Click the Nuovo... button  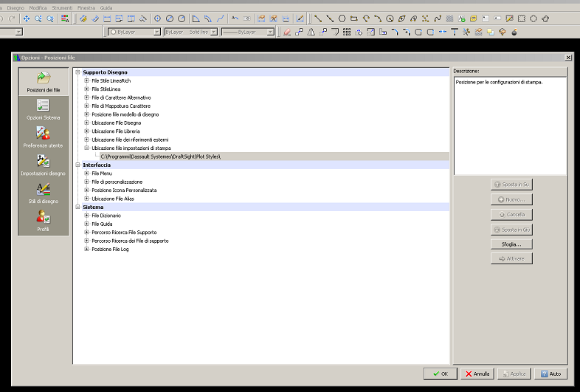point(511,199)
